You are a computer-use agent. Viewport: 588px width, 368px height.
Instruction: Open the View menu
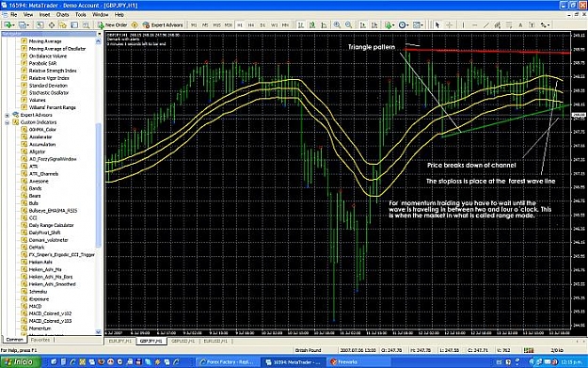pos(28,15)
